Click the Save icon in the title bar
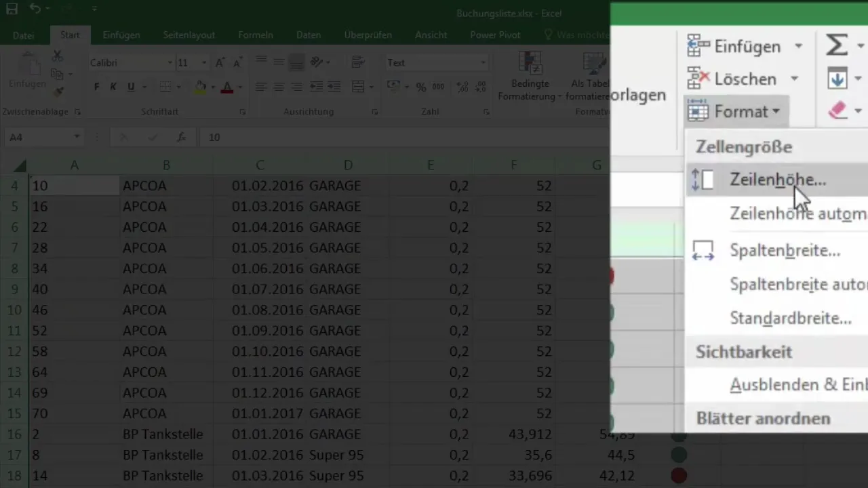 [x=12, y=9]
